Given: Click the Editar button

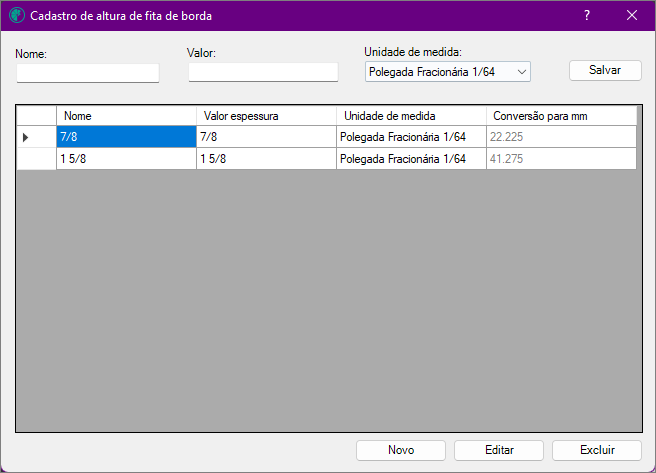Looking at the screenshot, I should [x=499, y=450].
